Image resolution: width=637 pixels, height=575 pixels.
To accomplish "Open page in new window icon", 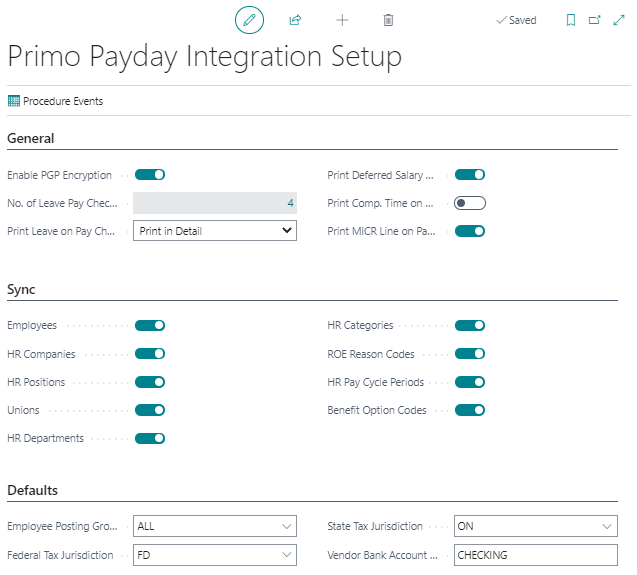I will click(x=595, y=20).
